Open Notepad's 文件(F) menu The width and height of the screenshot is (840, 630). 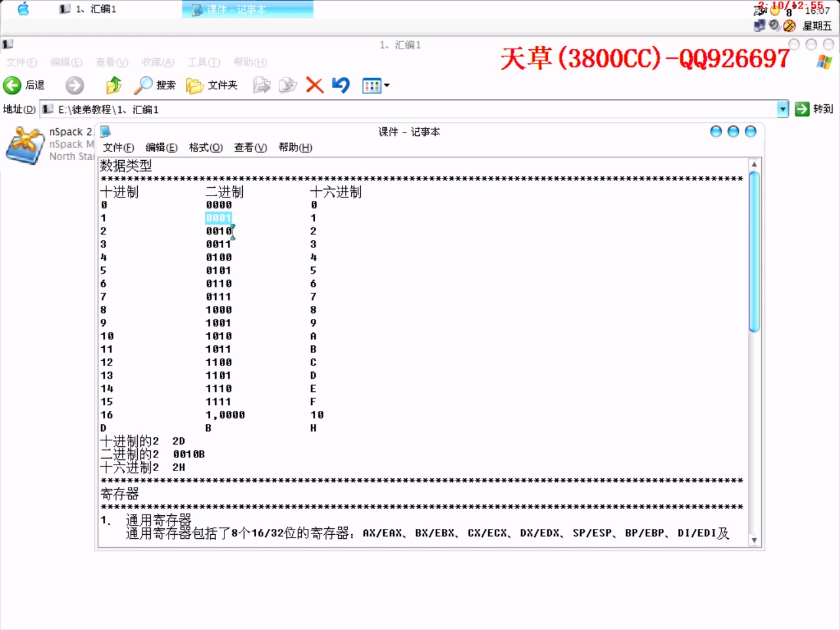[119, 148]
